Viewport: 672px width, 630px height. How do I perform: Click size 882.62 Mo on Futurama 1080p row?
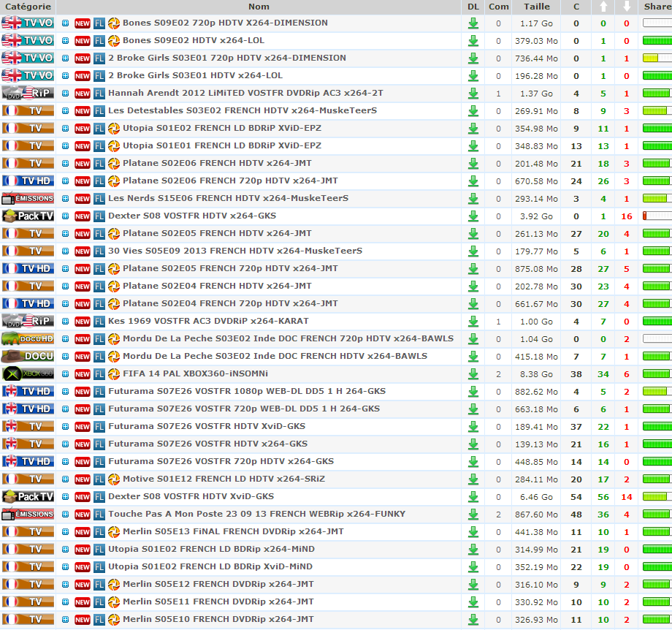click(536, 392)
